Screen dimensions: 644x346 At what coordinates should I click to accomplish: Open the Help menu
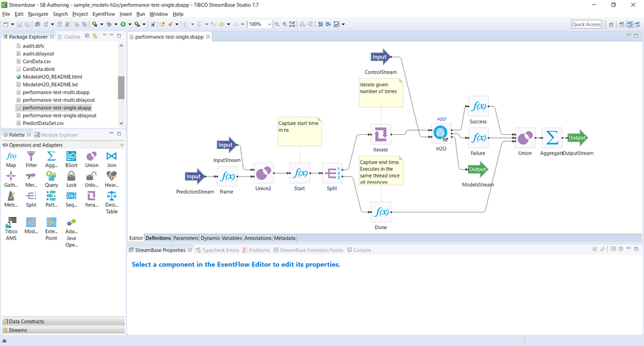click(178, 14)
